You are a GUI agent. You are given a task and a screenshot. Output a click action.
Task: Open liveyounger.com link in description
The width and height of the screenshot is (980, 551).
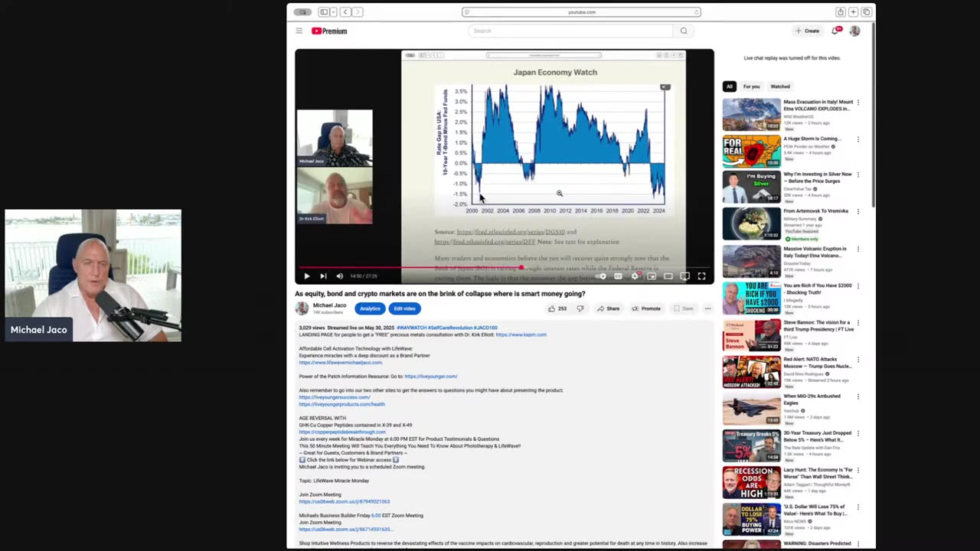[430, 377]
